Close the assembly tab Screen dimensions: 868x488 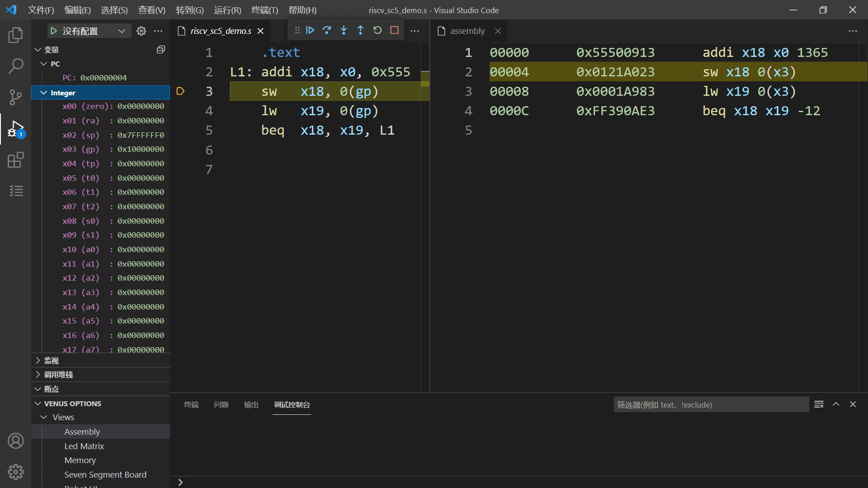pyautogui.click(x=498, y=31)
